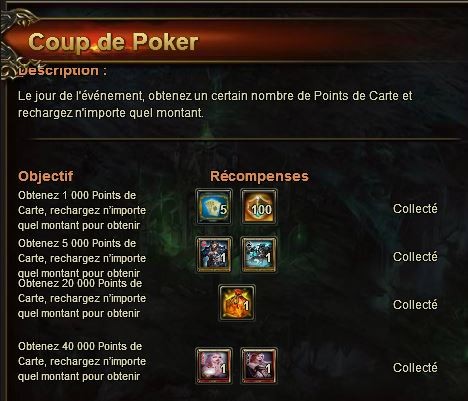This screenshot has width=468, height=401.
Task: Select the icy blue creature reward icon
Action: point(259,255)
